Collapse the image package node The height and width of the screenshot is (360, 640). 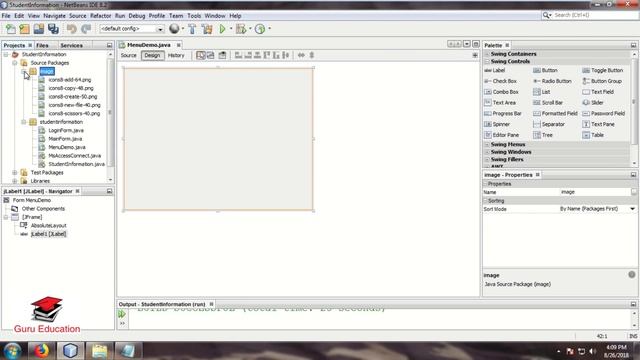coord(24,71)
